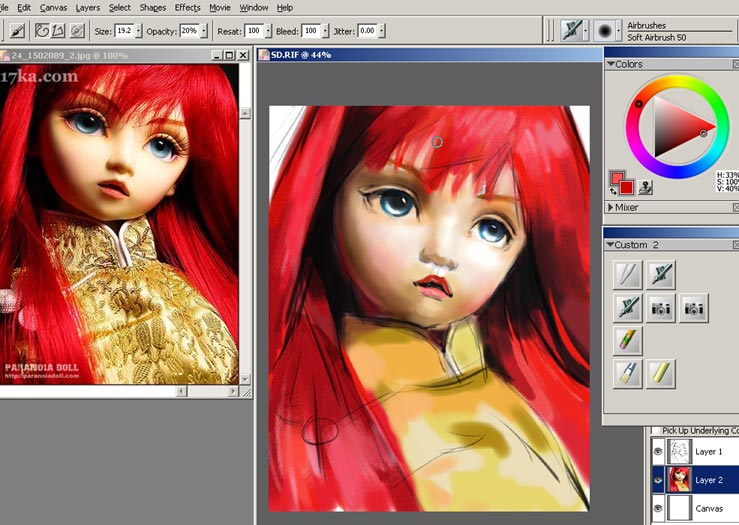Screen dimensions: 739x525
Task: Hide Layer 1 using its eye icon
Action: (658, 451)
